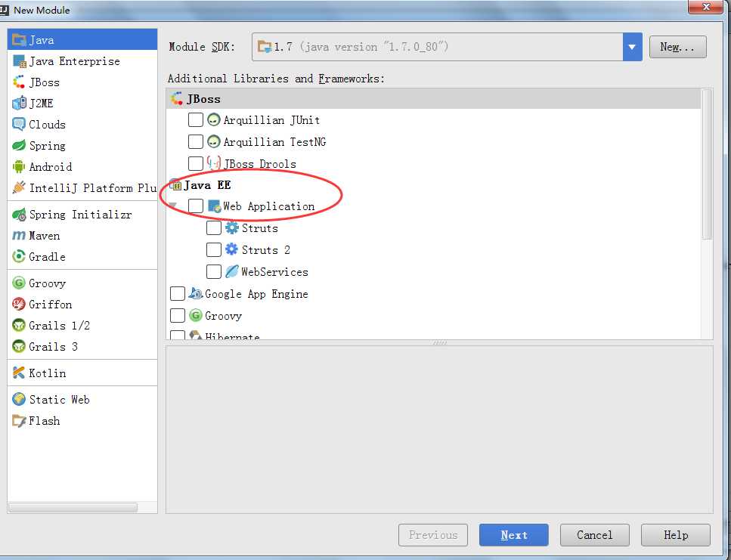Click the Static Web globe icon

coord(19,399)
